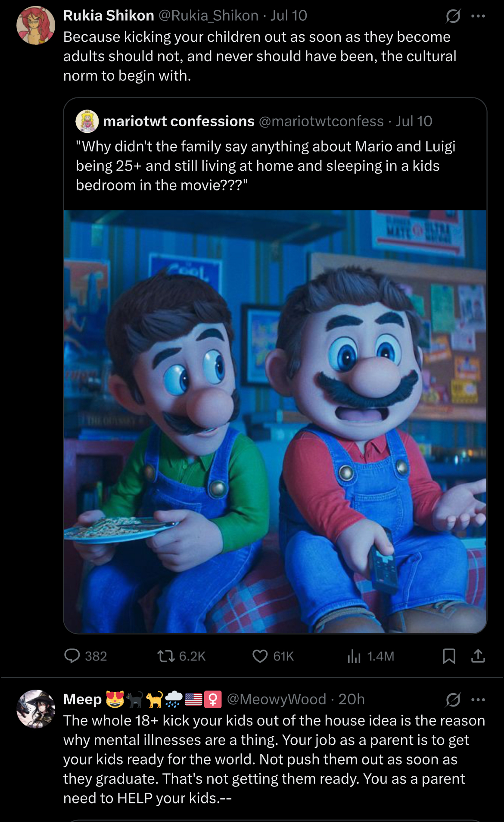The image size is (504, 822).
Task: Click Grok icon on Rukia Shikon's post
Action: pos(453,16)
